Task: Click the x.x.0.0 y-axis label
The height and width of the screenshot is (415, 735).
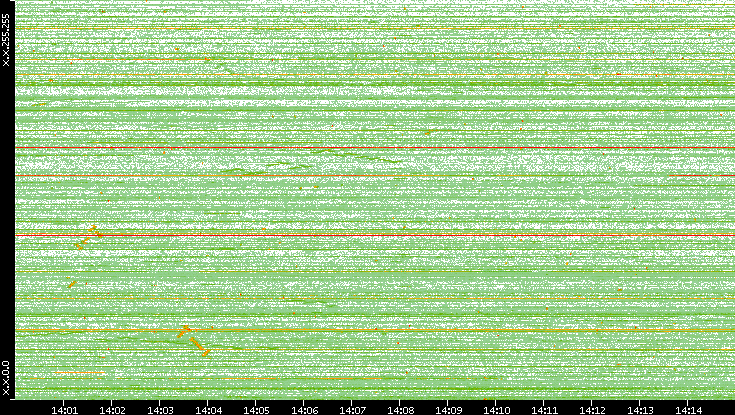Action: 6,378
